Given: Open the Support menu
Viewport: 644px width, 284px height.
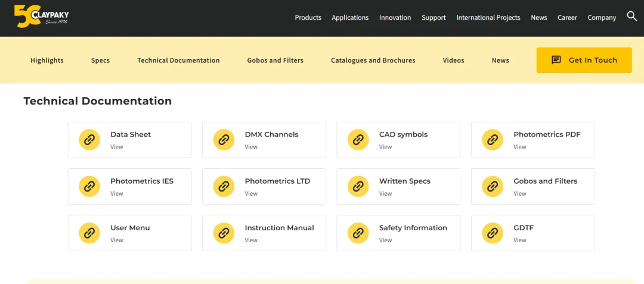Looking at the screenshot, I should click(x=434, y=18).
